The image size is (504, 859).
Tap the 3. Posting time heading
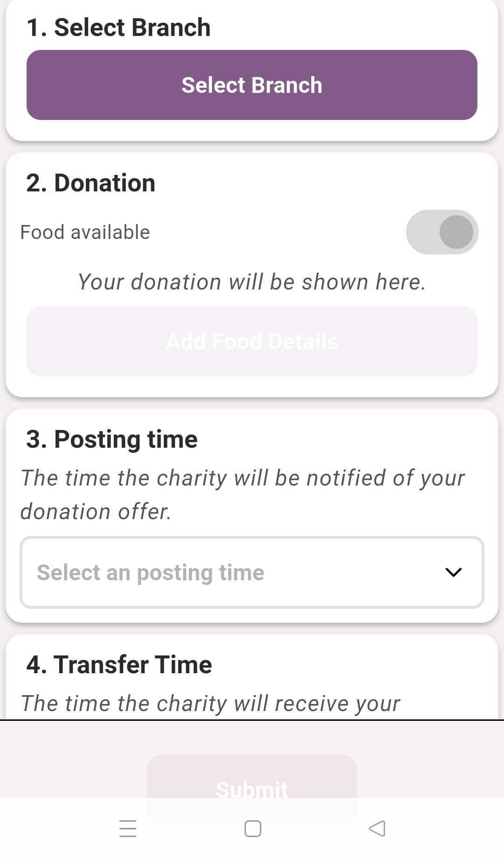(x=112, y=439)
